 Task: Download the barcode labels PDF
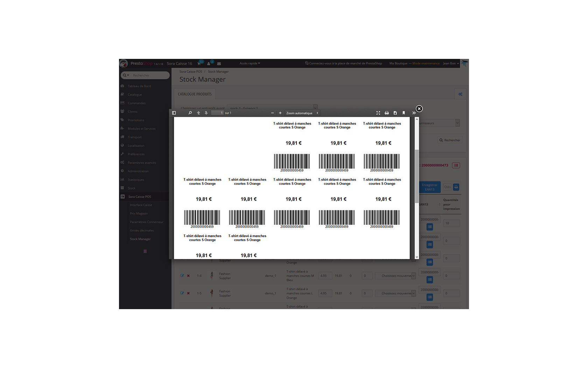[x=395, y=113]
